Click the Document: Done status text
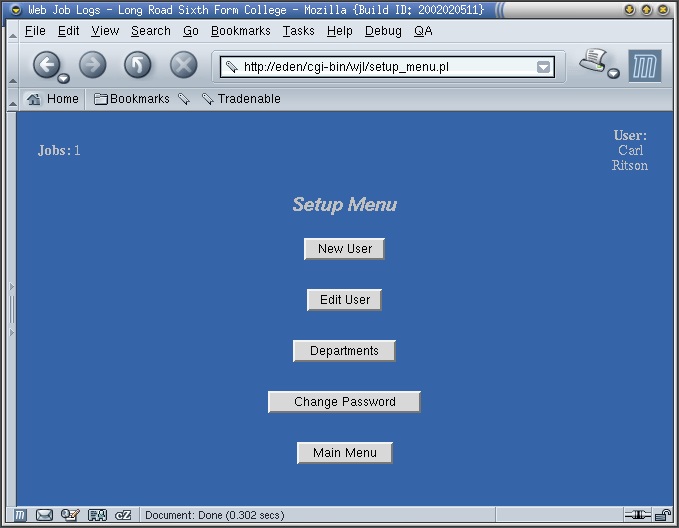Screen dimensions: 679x528 click(214, 515)
